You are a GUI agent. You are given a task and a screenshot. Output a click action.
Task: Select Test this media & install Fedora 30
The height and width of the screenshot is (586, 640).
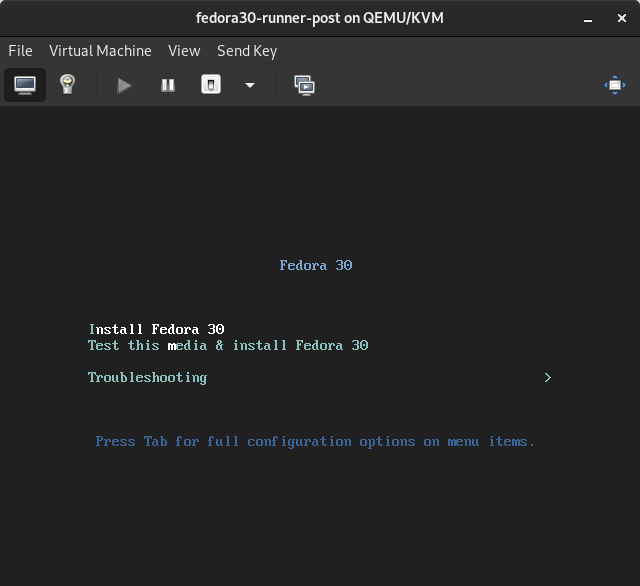click(x=228, y=345)
